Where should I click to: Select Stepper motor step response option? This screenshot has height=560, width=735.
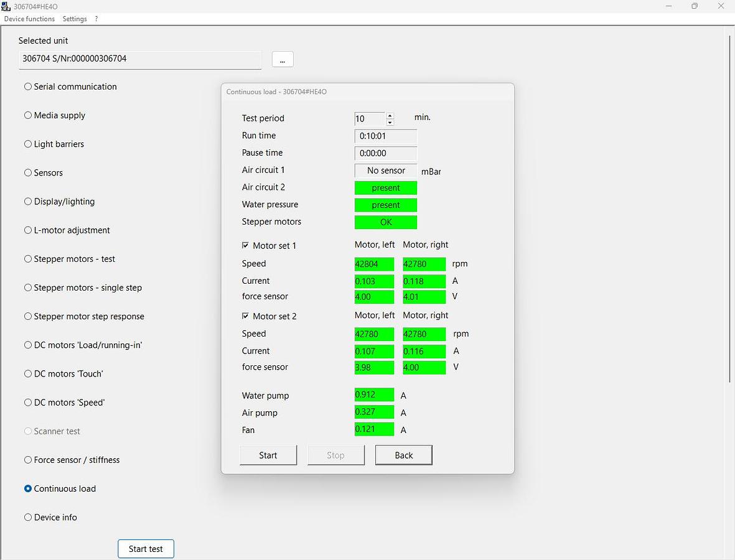coord(85,316)
